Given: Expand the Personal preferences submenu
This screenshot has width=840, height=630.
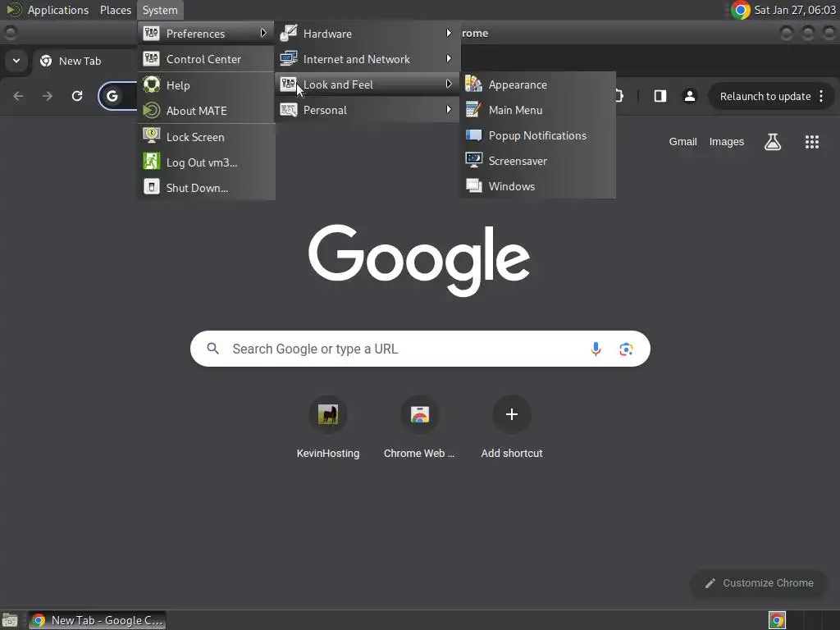Looking at the screenshot, I should click(x=367, y=110).
